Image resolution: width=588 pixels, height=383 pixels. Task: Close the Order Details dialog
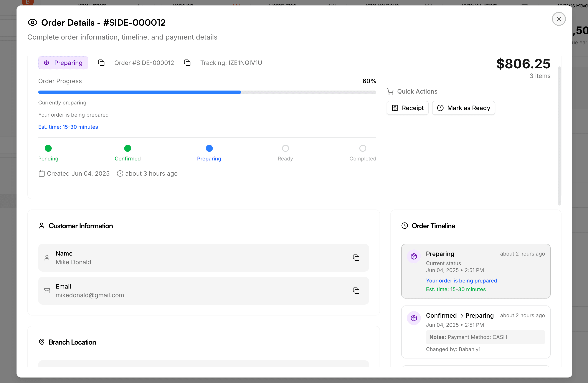(559, 19)
